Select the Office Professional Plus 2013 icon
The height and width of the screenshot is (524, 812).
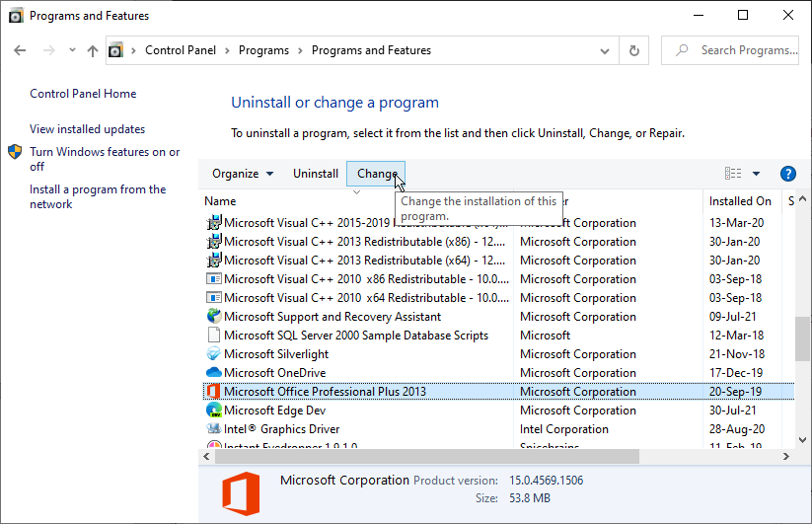point(213,392)
